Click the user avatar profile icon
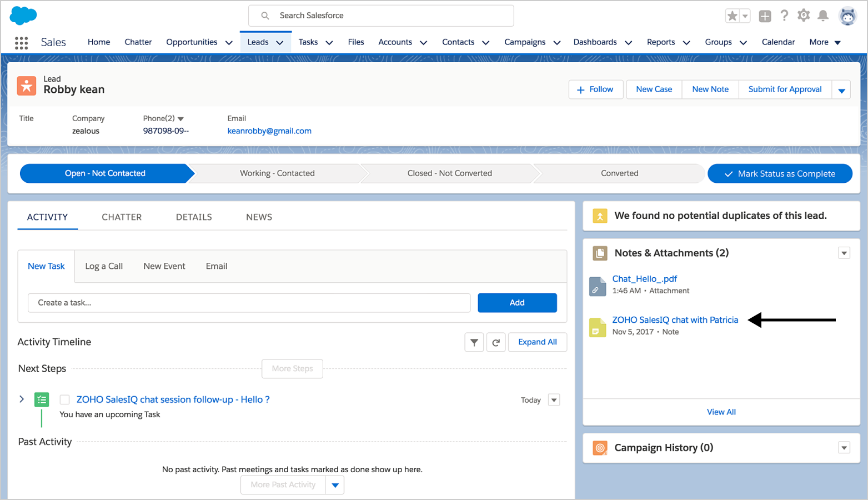 tap(847, 16)
